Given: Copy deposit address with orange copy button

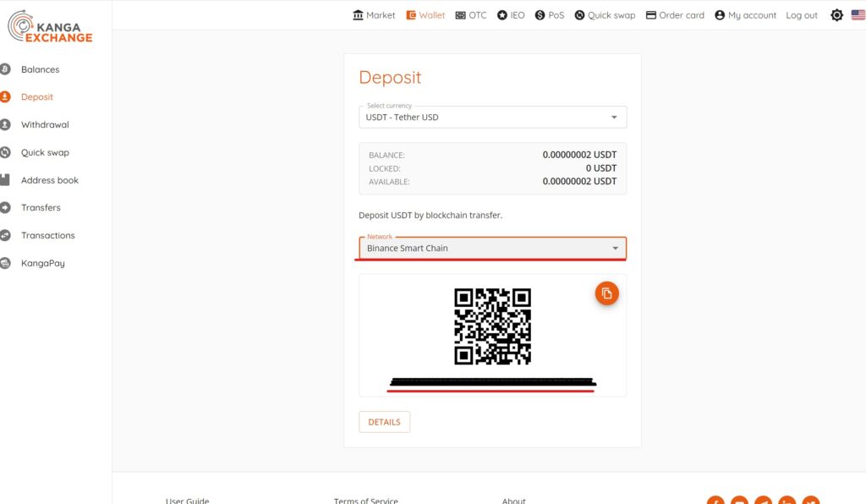Looking at the screenshot, I should click(x=606, y=293).
